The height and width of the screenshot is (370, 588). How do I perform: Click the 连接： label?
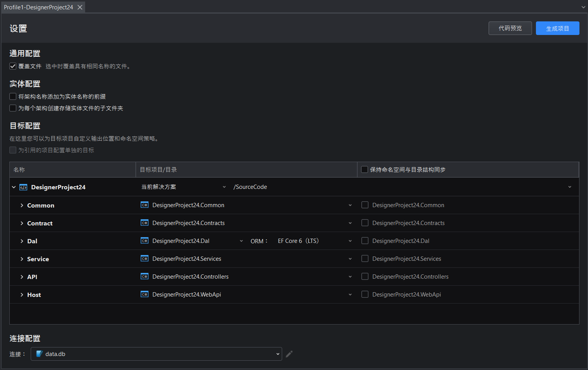(17, 354)
